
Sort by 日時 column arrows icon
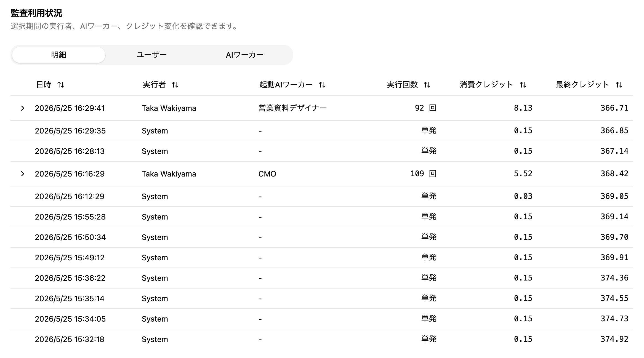pos(61,85)
